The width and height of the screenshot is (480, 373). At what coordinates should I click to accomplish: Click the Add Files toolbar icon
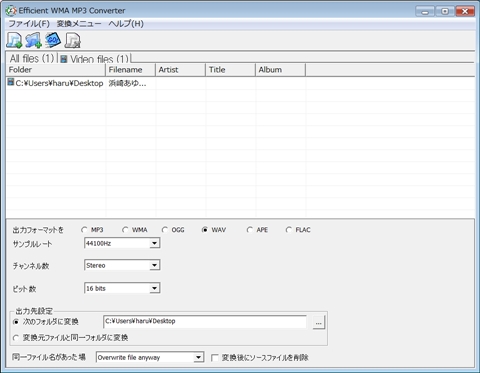tap(14, 40)
